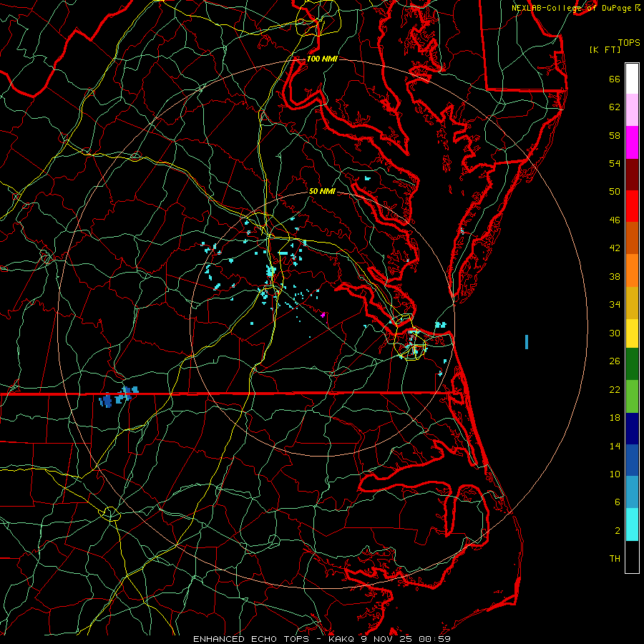Click the TOPS K FT legend heading

click(x=615, y=46)
